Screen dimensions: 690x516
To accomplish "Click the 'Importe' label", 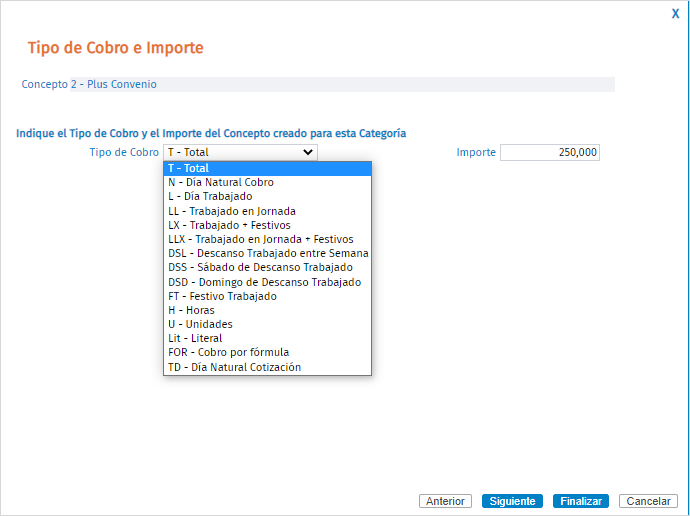I will 476,152.
